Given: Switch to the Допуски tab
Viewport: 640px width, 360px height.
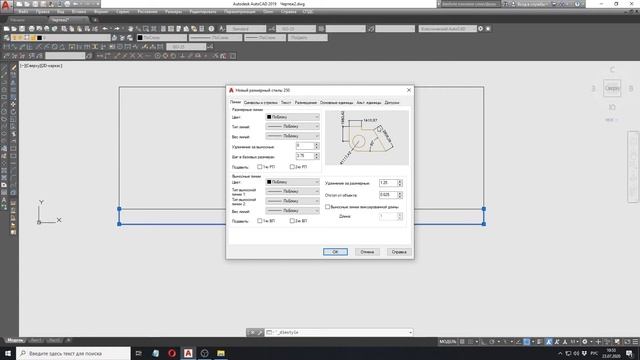Looking at the screenshot, I should pyautogui.click(x=392, y=102).
